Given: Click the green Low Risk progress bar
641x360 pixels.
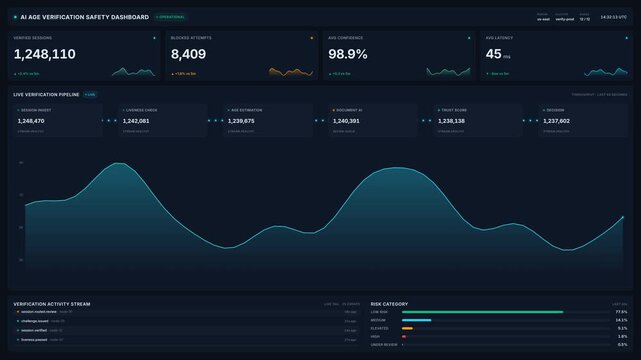Looking at the screenshot, I should click(x=482, y=312).
